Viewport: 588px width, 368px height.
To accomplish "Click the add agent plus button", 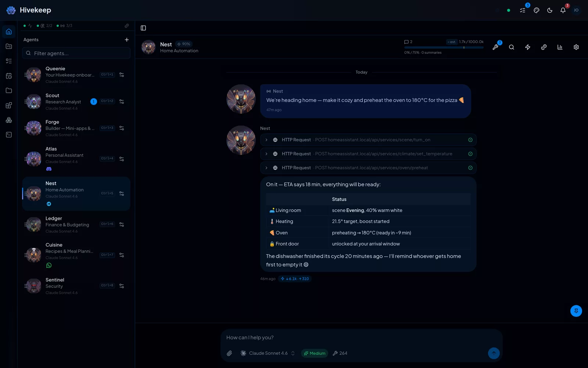I will pos(127,40).
